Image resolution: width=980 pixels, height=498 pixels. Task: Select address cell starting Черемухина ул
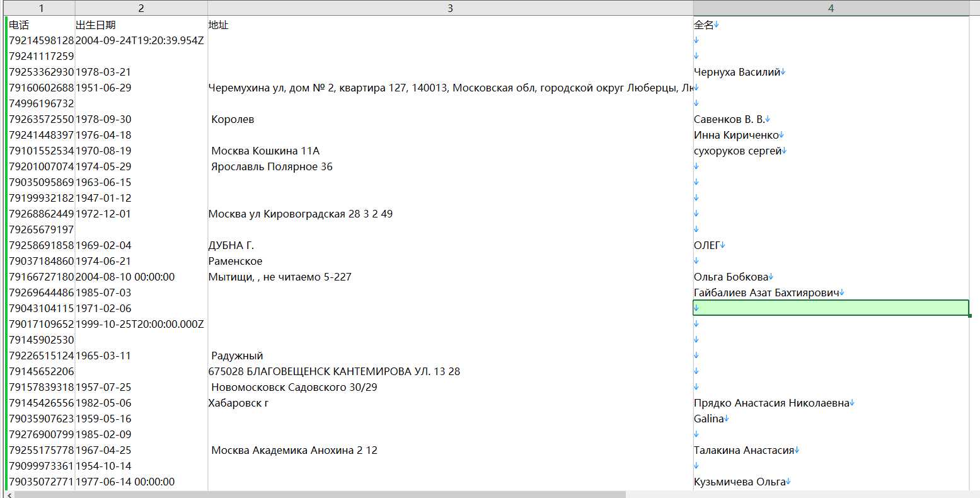coord(450,88)
